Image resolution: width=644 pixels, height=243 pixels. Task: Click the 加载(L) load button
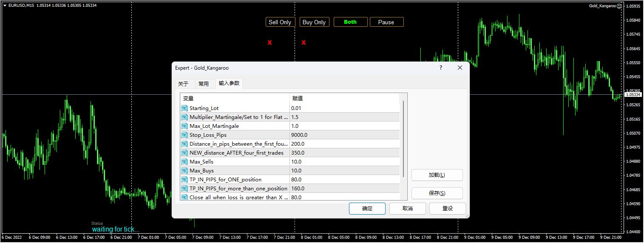pyautogui.click(x=437, y=175)
